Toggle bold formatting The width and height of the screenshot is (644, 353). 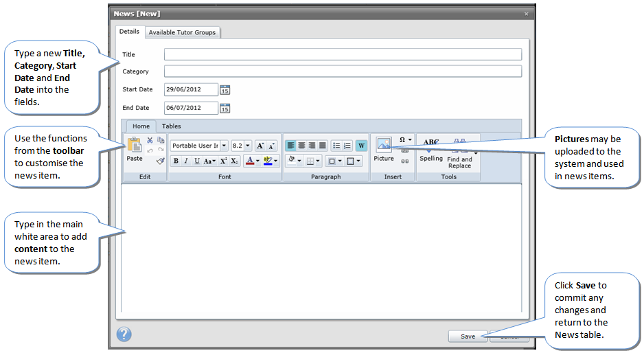click(x=176, y=161)
